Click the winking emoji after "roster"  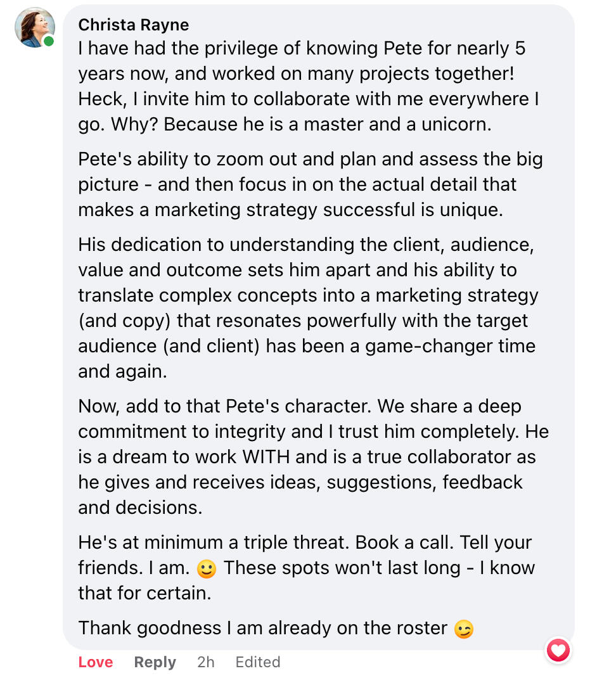point(464,629)
